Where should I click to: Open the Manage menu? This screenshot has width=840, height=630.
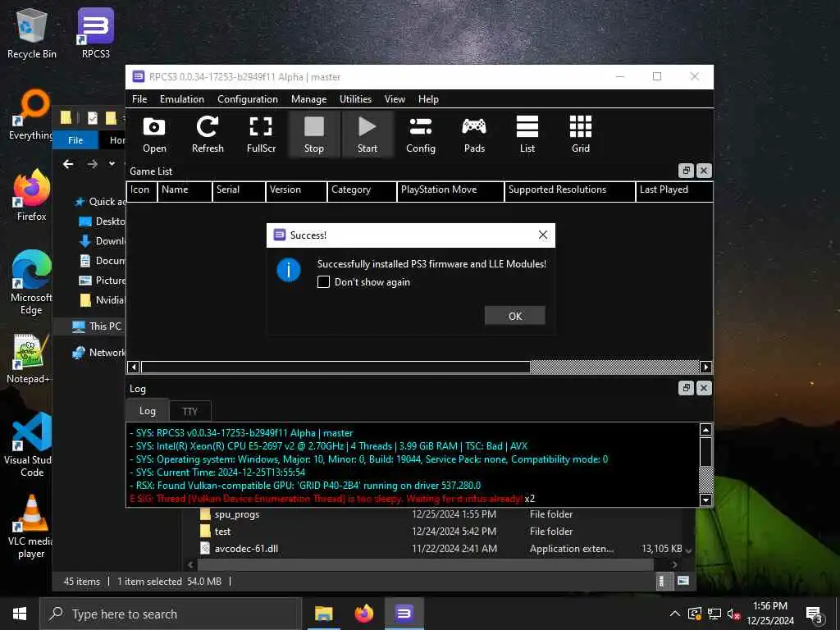309,99
